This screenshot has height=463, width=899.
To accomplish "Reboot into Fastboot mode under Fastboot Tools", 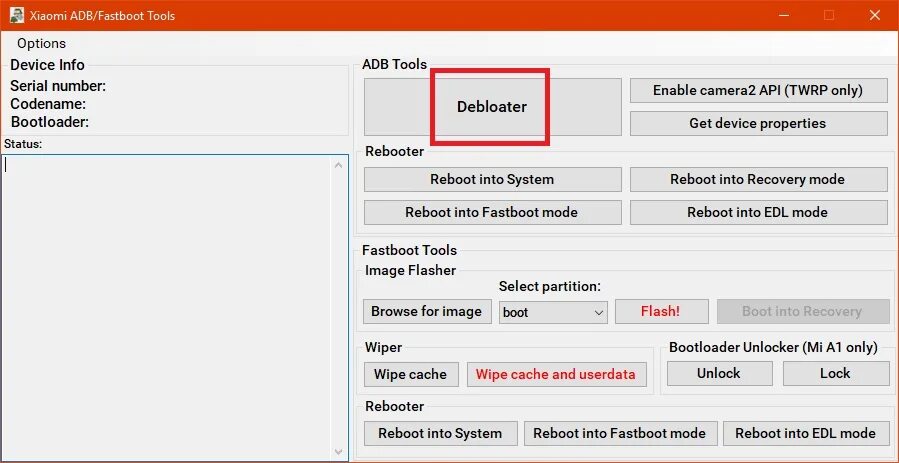I will point(619,434).
